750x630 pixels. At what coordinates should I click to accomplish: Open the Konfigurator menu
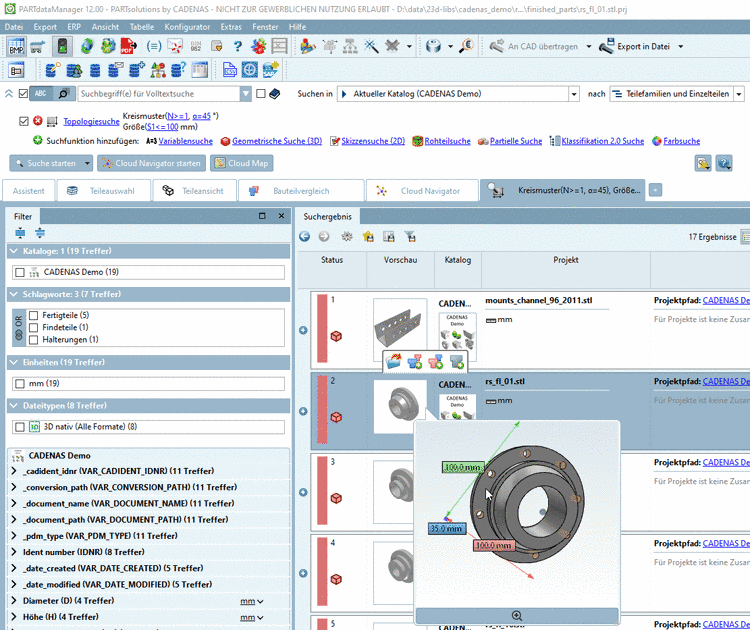coord(186,27)
